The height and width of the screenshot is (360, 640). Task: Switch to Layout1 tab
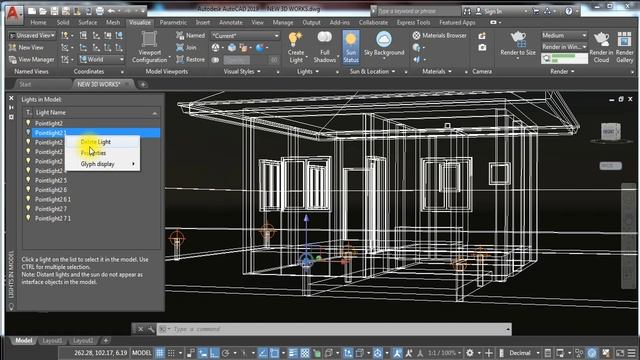point(52,340)
